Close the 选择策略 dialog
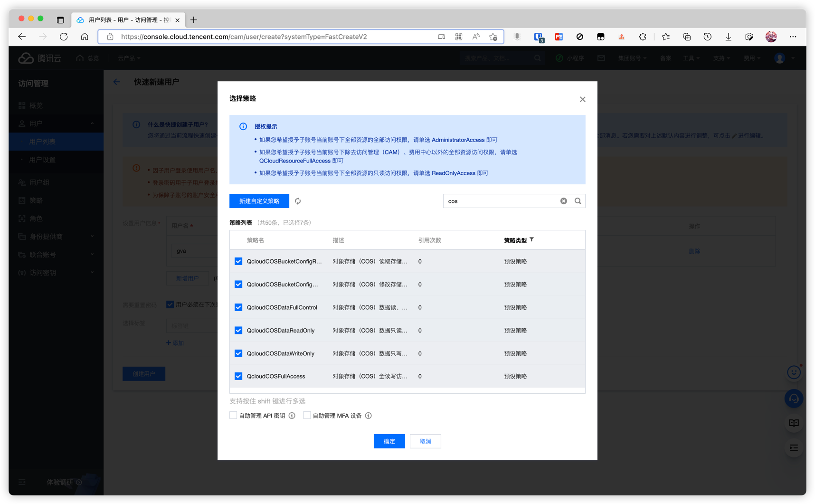This screenshot has height=504, width=815. (582, 99)
